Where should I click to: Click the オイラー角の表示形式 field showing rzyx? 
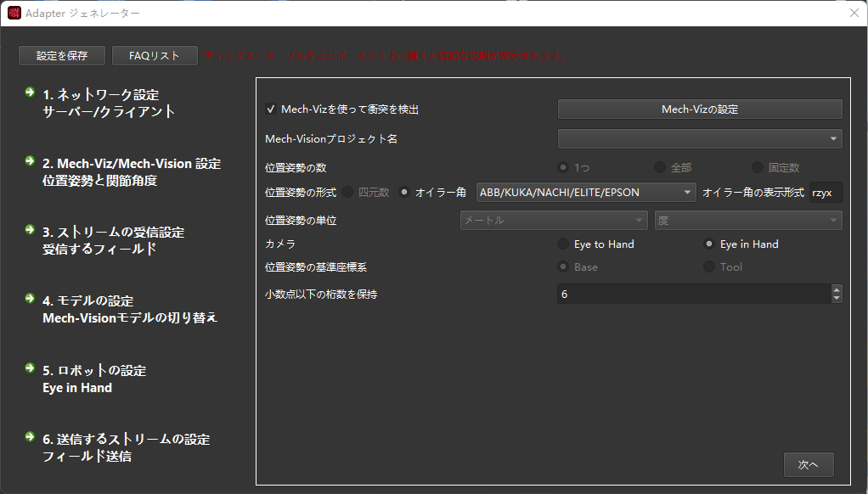tap(826, 192)
